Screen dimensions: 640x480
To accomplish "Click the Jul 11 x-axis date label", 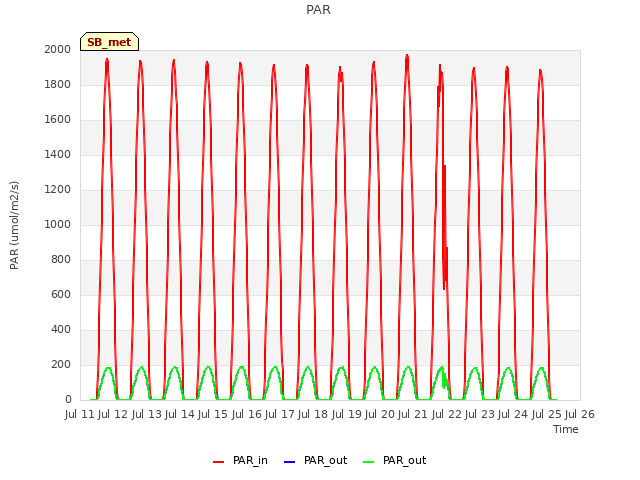I will click(80, 414).
